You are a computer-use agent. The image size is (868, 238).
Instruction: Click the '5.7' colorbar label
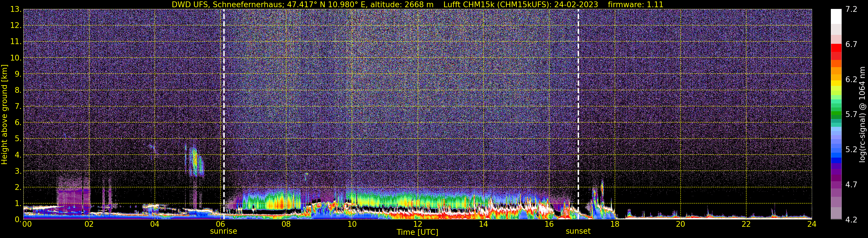click(851, 115)
